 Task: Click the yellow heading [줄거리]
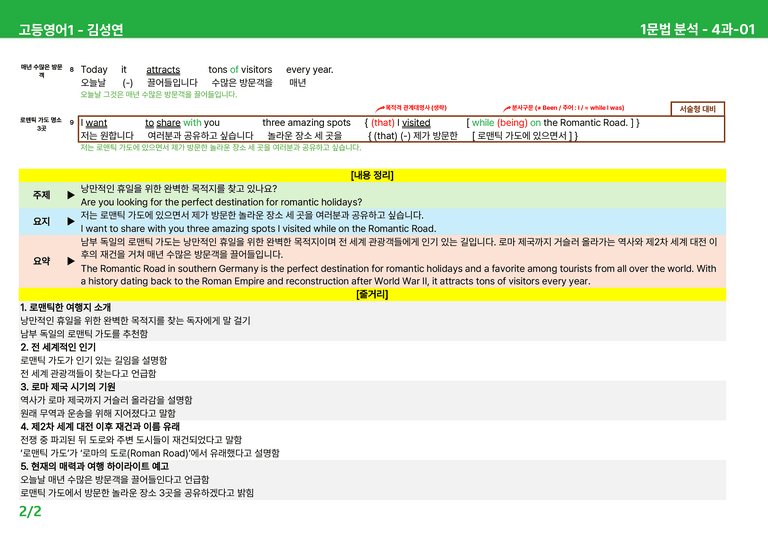coord(372,294)
